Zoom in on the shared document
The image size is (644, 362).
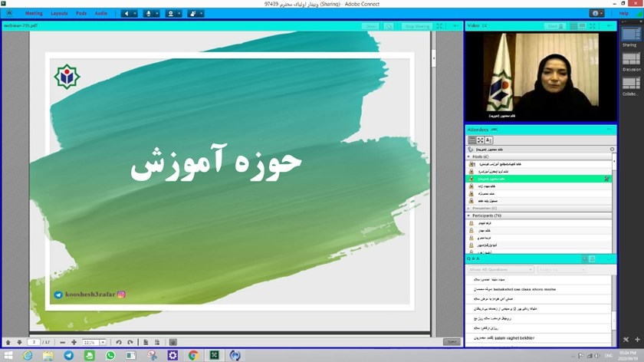point(74,342)
